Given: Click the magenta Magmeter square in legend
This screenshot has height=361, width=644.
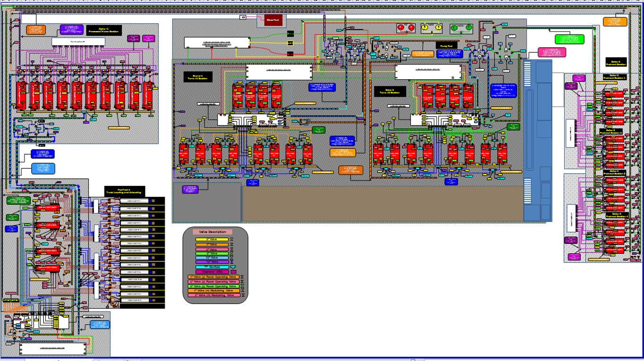Looking at the screenshot, I should tap(233, 272).
